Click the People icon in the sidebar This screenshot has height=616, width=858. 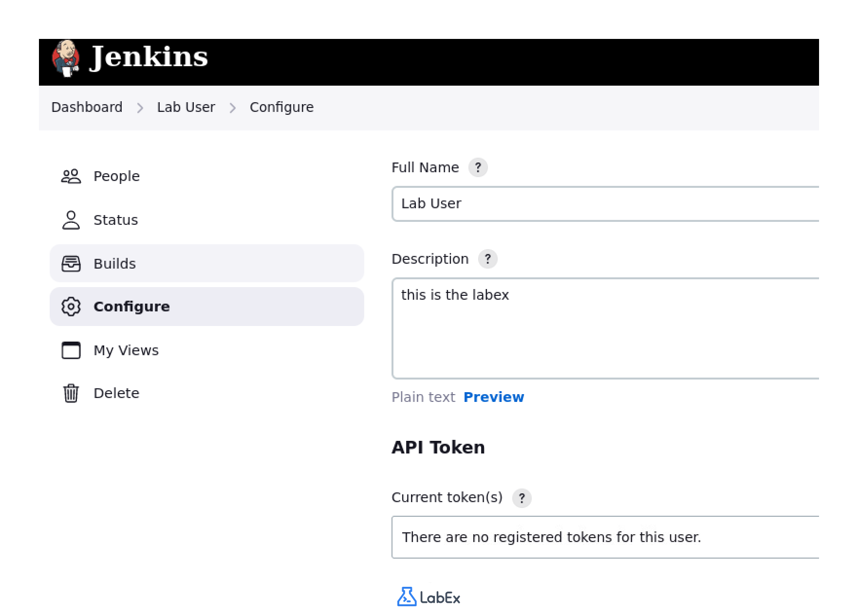(x=71, y=176)
